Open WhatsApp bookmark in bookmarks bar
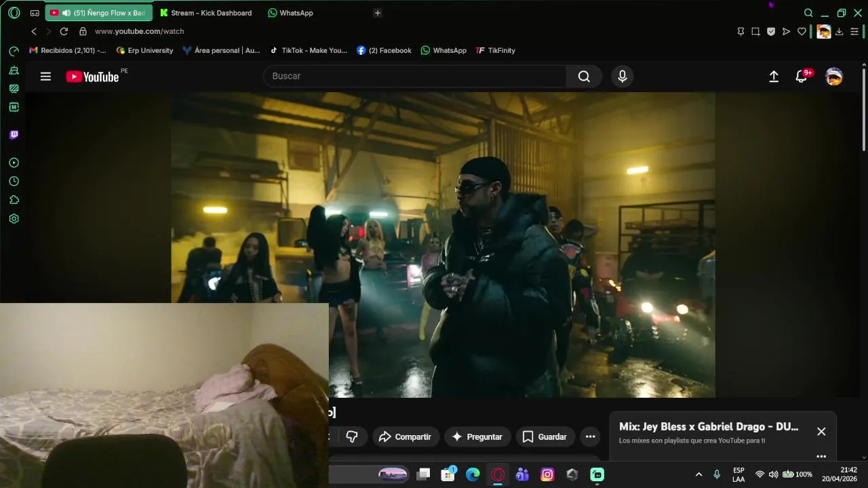This screenshot has width=868, height=488. pyautogui.click(x=443, y=50)
